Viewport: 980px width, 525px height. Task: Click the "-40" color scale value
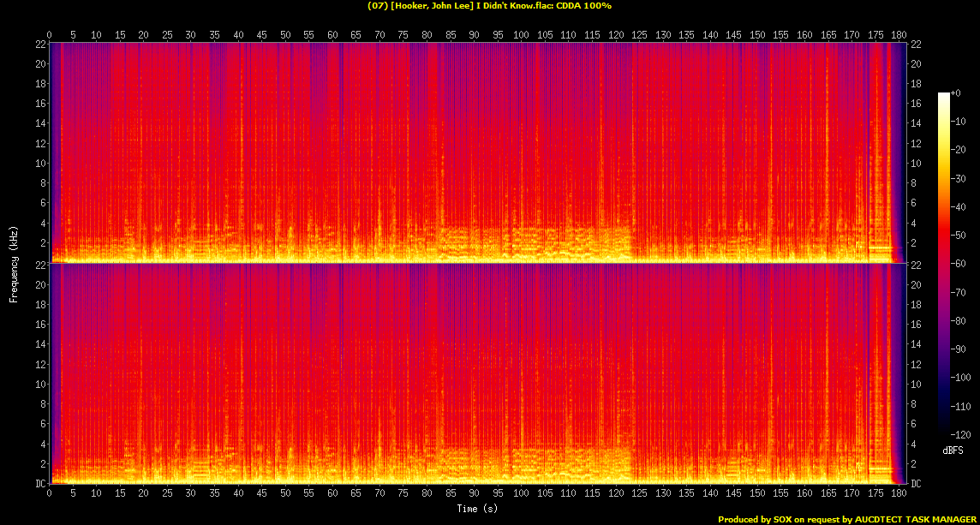tap(958, 207)
